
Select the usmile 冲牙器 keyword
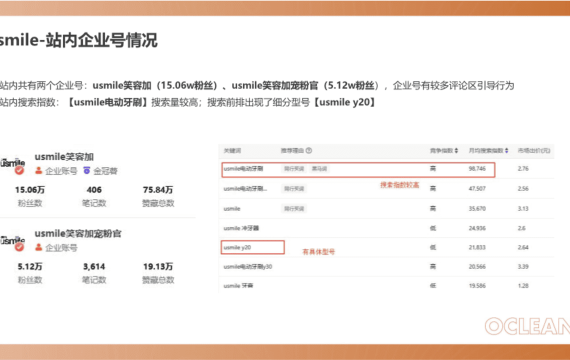[x=241, y=228]
